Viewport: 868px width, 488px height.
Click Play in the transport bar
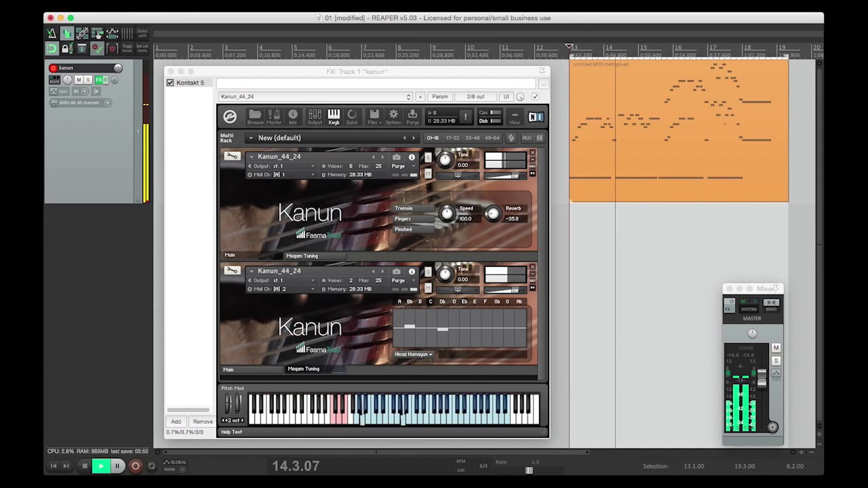(x=101, y=466)
